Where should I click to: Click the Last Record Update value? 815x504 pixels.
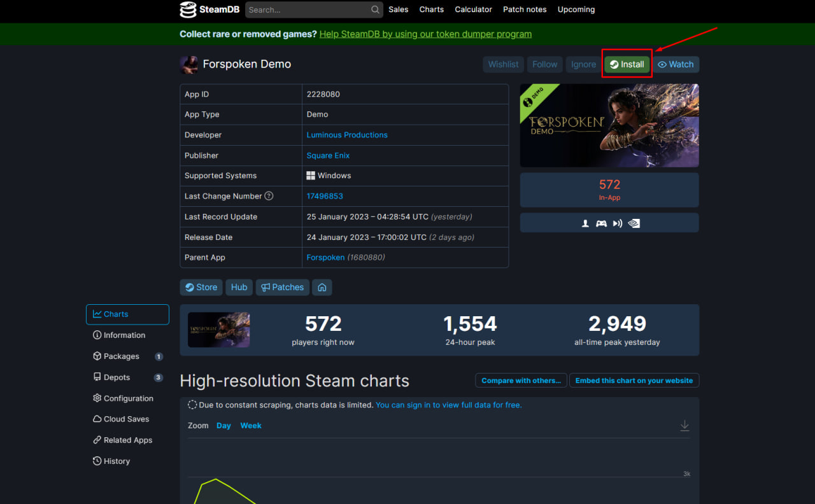pyautogui.click(x=390, y=216)
